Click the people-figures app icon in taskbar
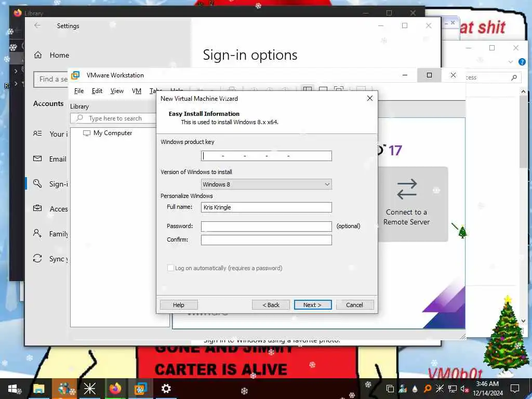532x399 pixels. coord(64,389)
